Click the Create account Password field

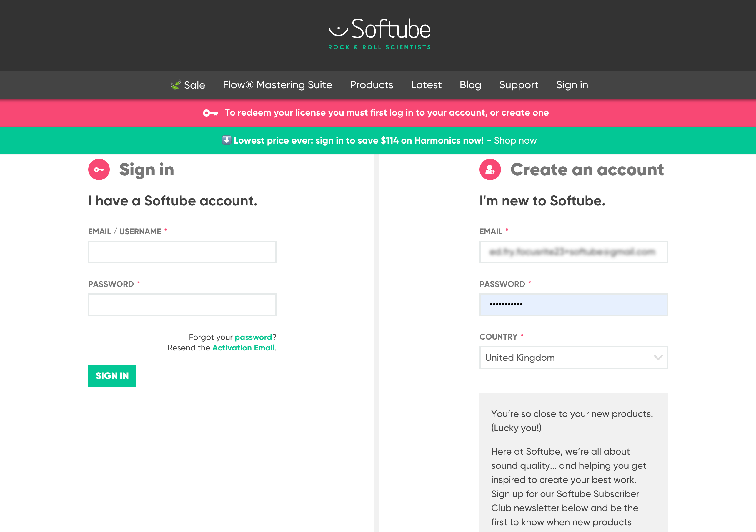[x=573, y=305]
